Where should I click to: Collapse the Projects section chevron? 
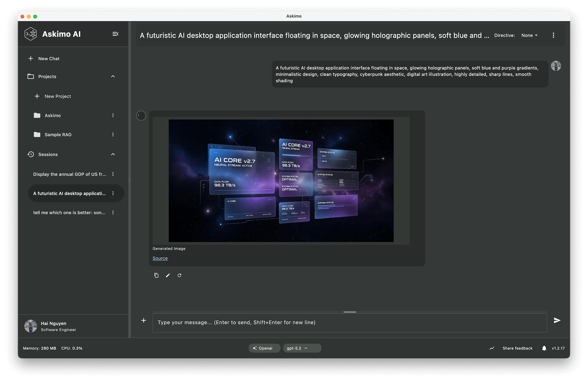(x=113, y=76)
